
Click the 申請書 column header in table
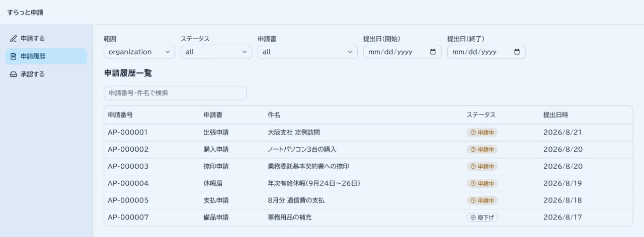tap(213, 115)
